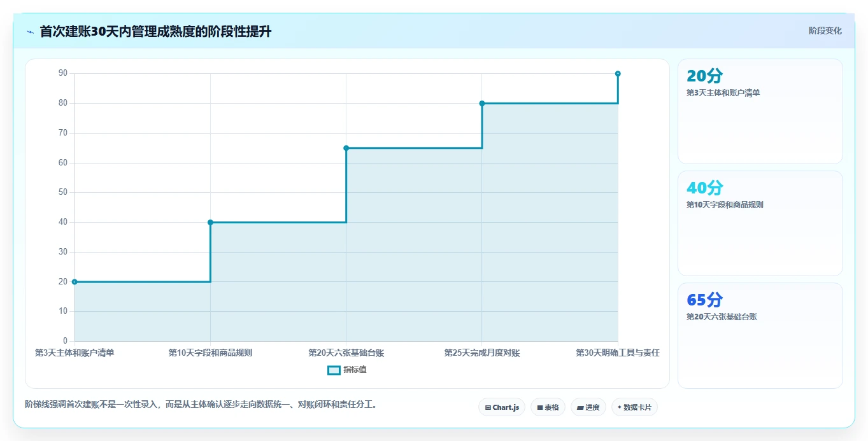
Task: Click y-axis tick label 90
Action: pos(63,73)
